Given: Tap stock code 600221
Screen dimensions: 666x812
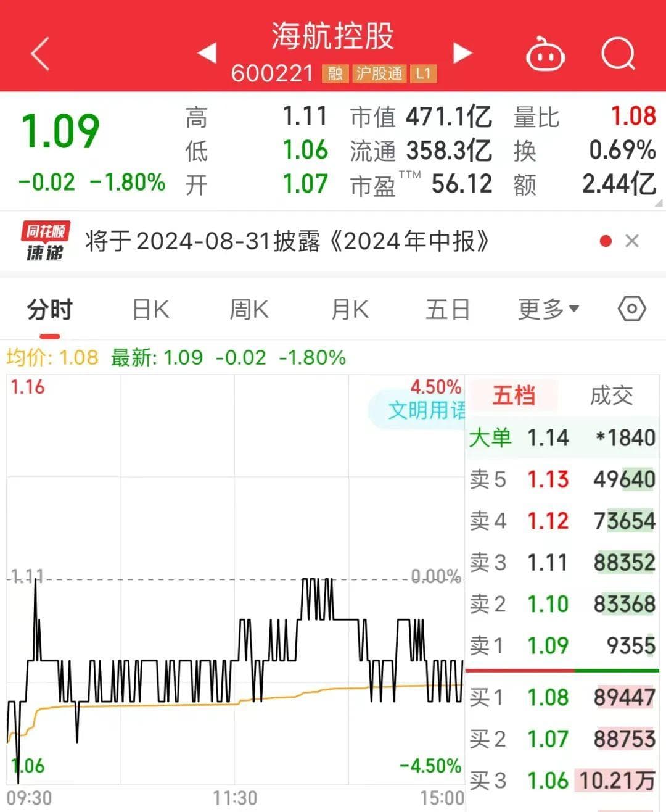Looking at the screenshot, I should [x=272, y=73].
